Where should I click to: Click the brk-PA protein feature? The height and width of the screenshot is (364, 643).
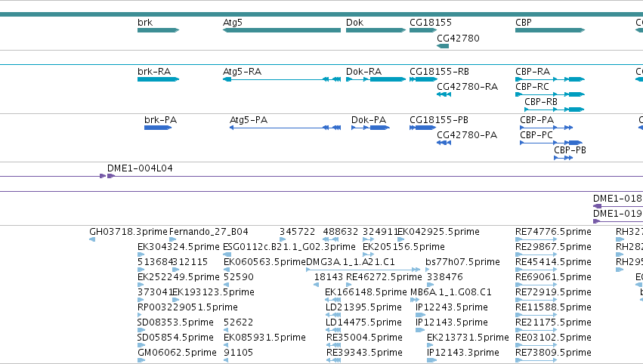pyautogui.click(x=158, y=128)
